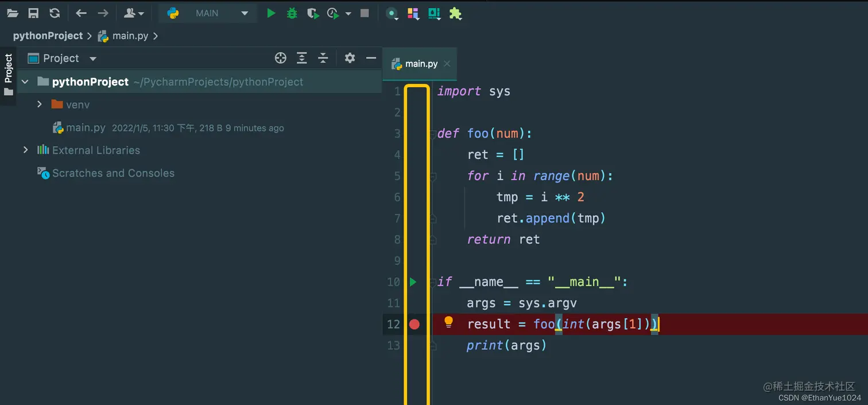
Task: Fold the for loop marker on line 5
Action: tap(432, 177)
